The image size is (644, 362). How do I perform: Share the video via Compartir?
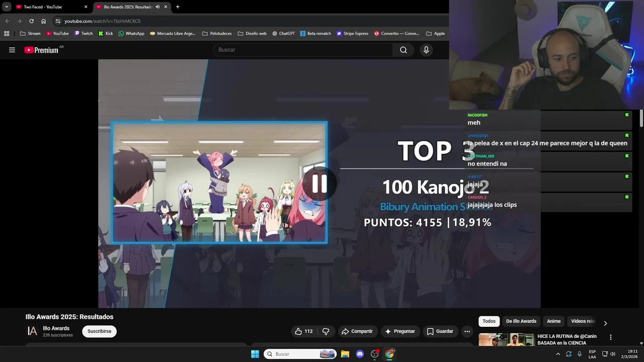358,331
